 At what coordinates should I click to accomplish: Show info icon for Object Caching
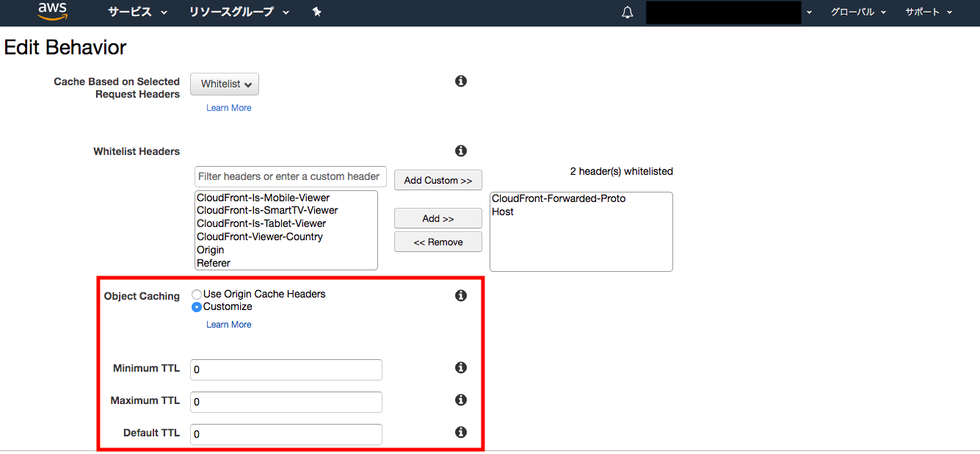pos(461,295)
